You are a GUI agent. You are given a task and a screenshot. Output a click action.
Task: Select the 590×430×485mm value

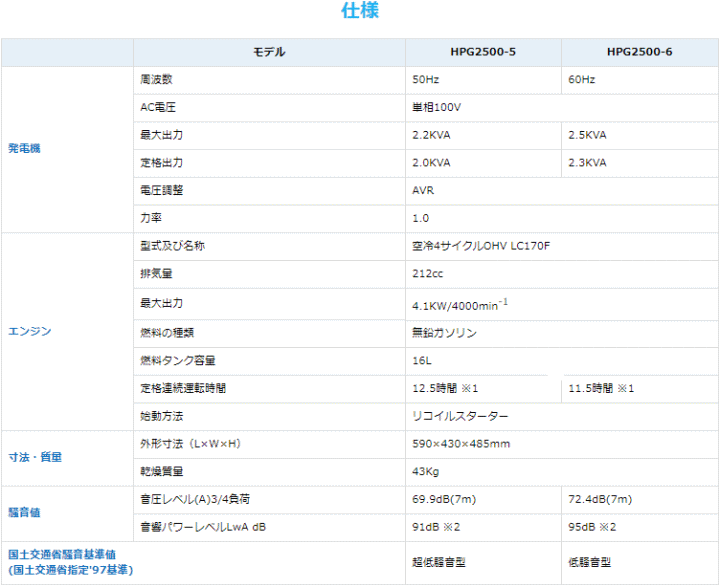[x=461, y=444]
